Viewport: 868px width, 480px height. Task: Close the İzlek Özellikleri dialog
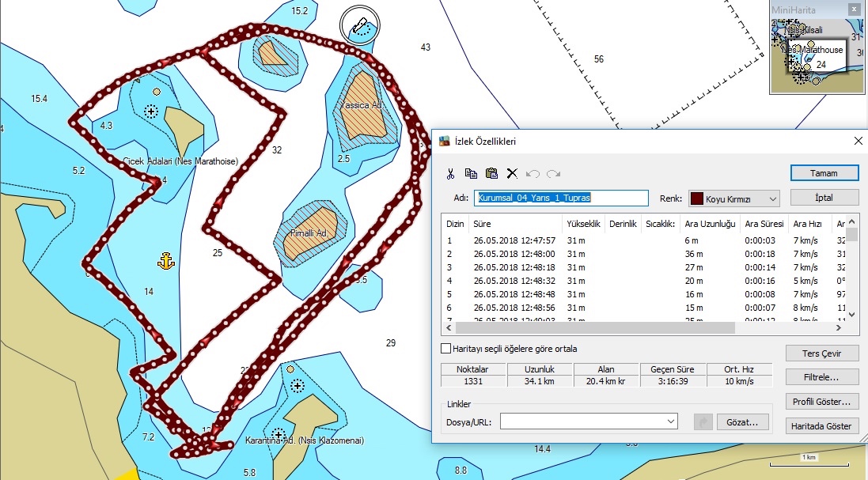(858, 142)
